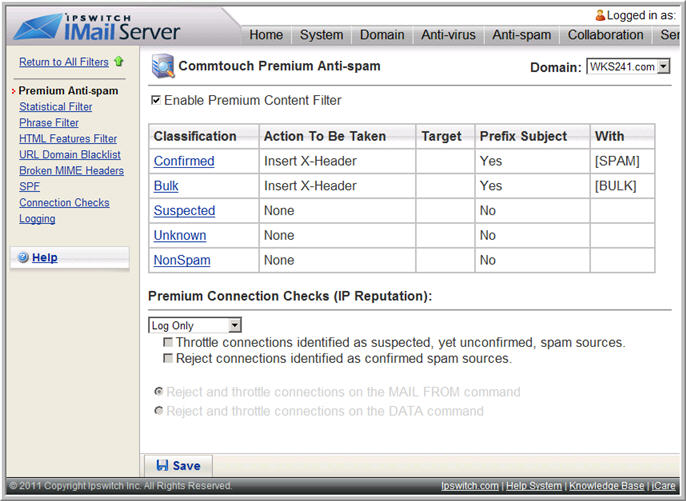The height and width of the screenshot is (501, 686).
Task: Open the Collaboration tab
Action: (x=606, y=35)
